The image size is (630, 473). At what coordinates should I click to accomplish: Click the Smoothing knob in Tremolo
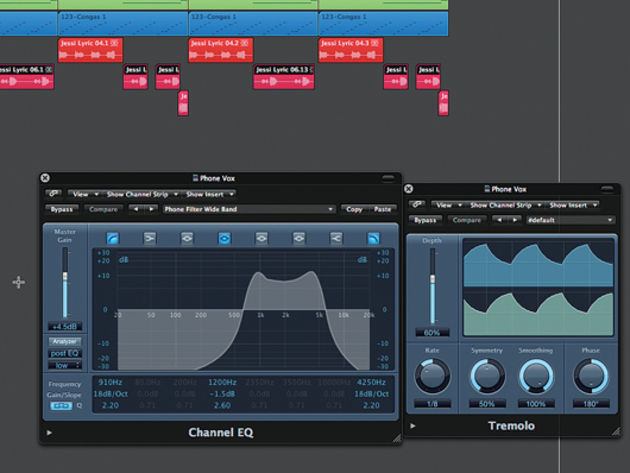coord(536,376)
